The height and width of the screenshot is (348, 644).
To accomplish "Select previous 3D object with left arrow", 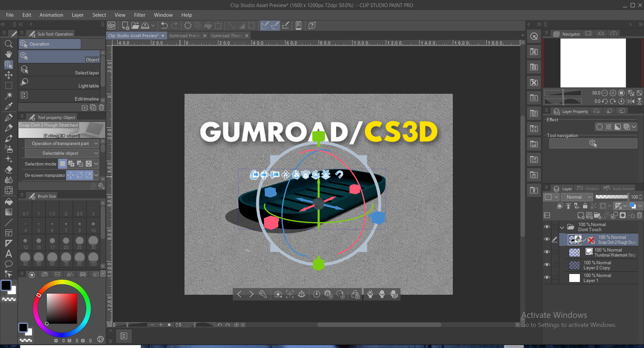I will [x=239, y=294].
